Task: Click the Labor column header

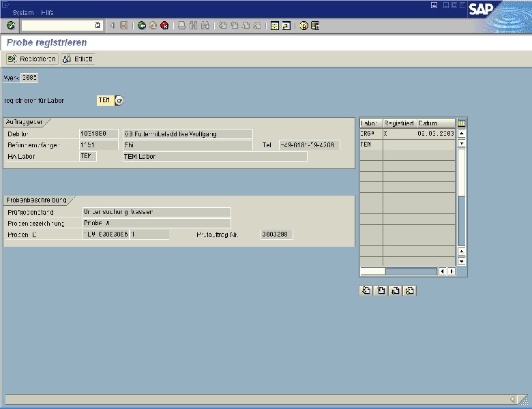Action: coord(371,123)
